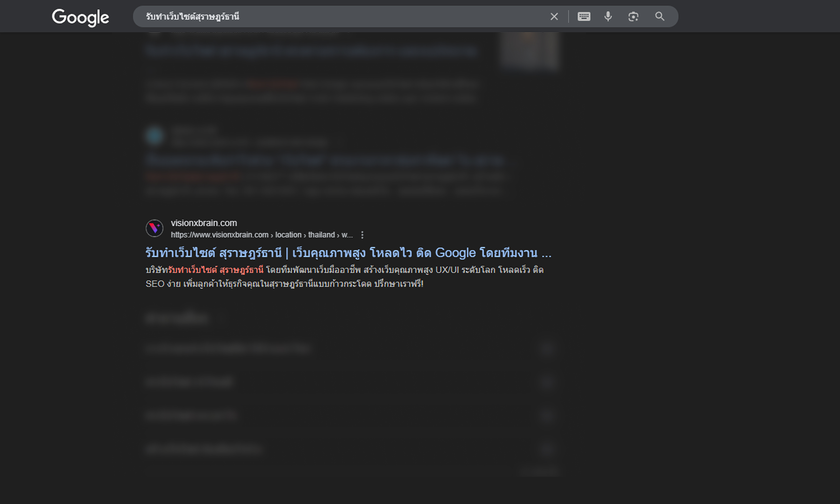Open the visionxbrain.com site name
The height and width of the screenshot is (504, 840).
pyautogui.click(x=204, y=223)
